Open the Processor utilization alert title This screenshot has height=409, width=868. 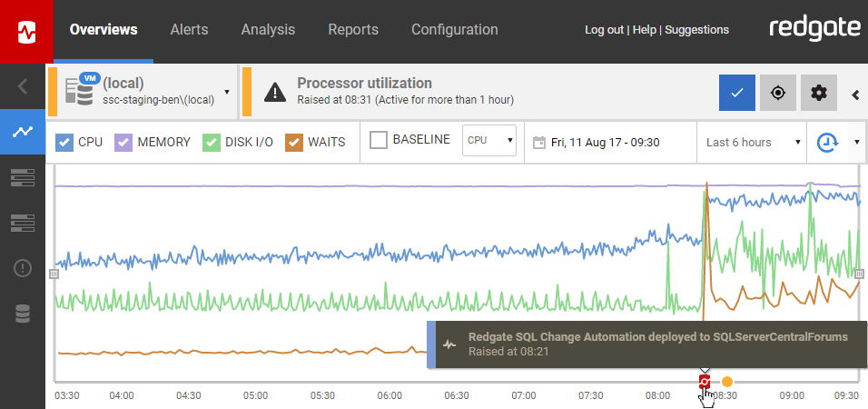point(364,83)
